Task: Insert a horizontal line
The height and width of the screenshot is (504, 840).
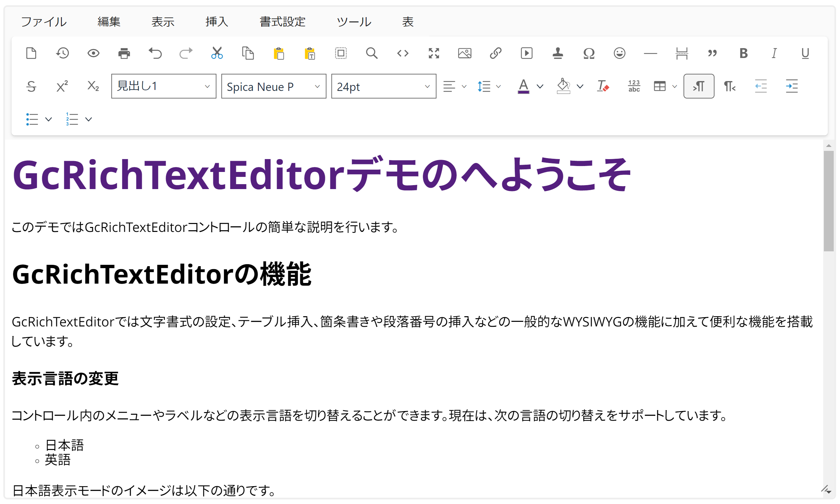Action: 651,53
